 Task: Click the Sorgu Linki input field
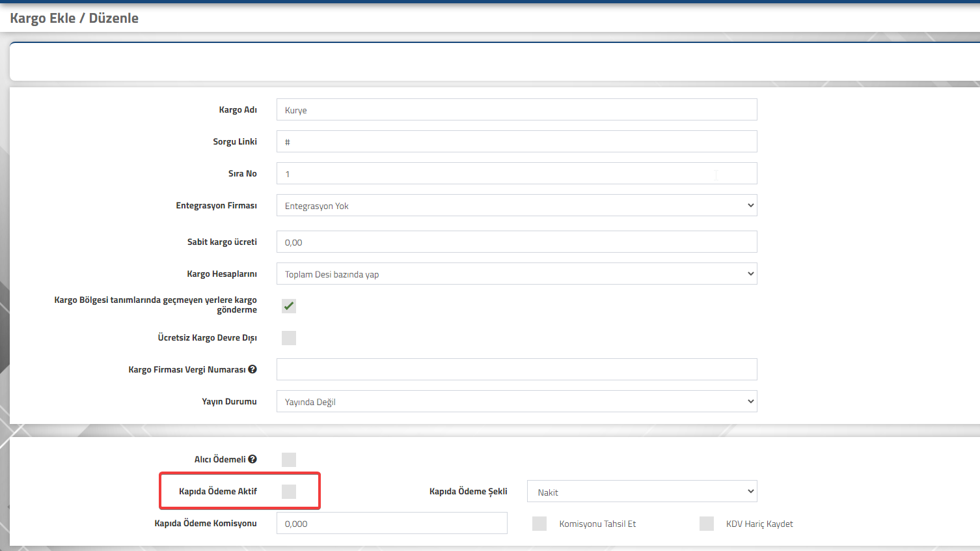[517, 141]
